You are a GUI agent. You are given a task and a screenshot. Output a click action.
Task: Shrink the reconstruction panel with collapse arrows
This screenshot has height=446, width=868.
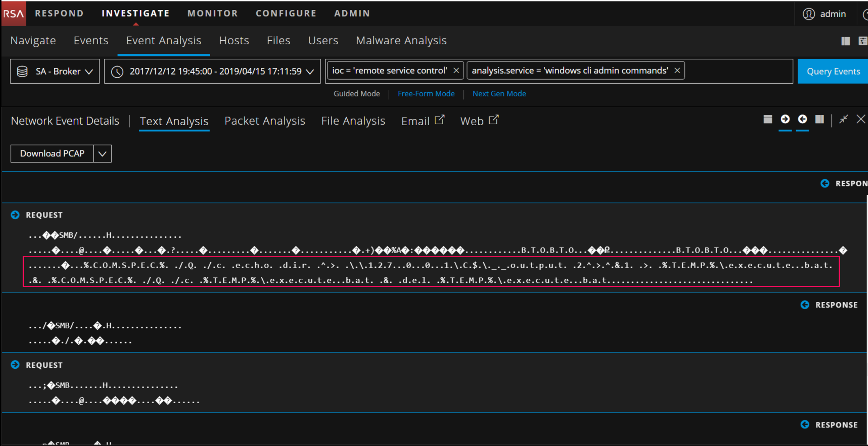pos(844,119)
